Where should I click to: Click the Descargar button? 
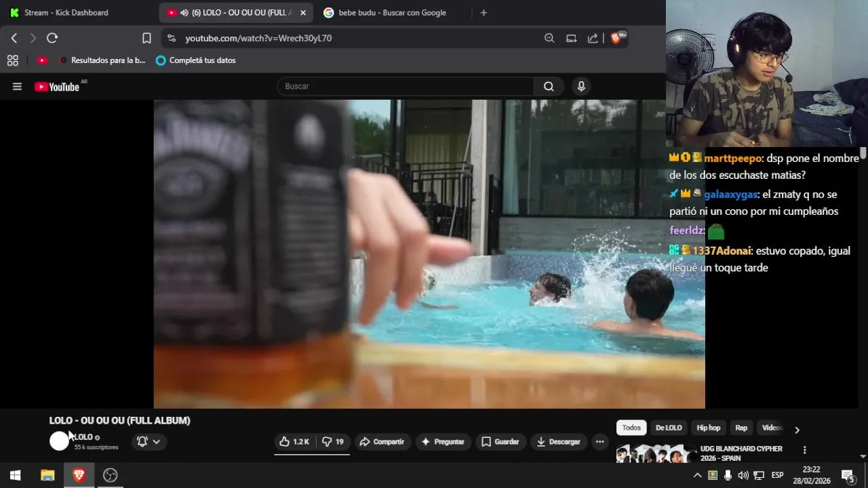(x=559, y=441)
